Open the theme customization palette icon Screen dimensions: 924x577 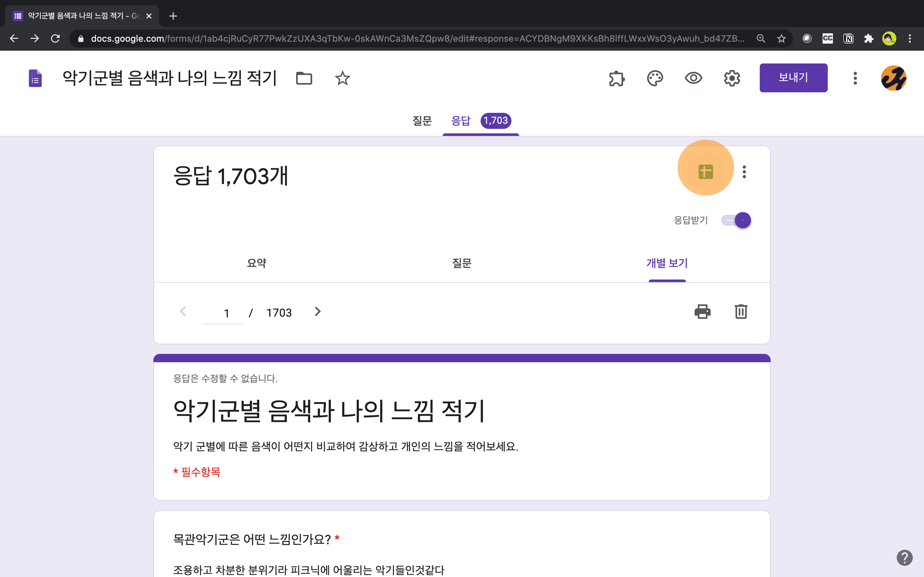655,78
